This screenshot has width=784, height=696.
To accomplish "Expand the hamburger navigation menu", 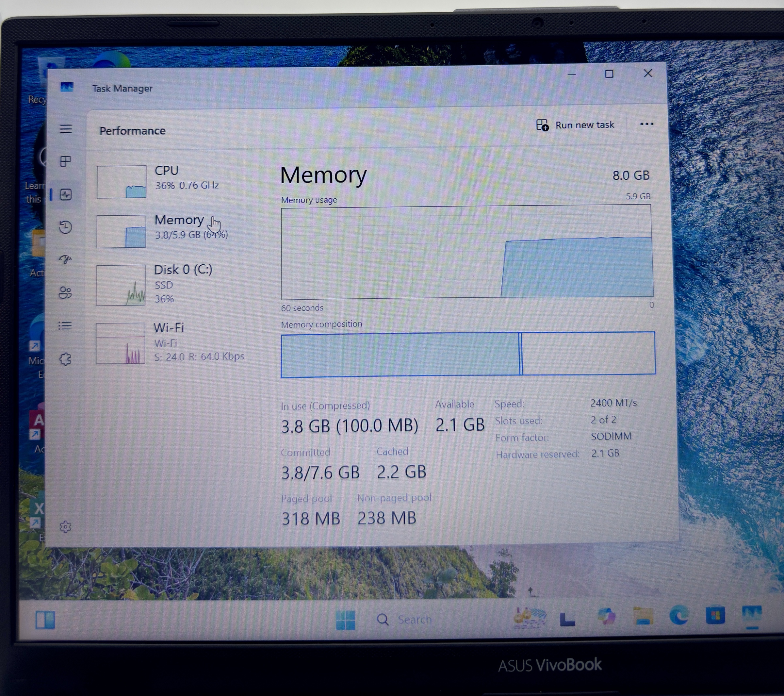I will click(66, 128).
